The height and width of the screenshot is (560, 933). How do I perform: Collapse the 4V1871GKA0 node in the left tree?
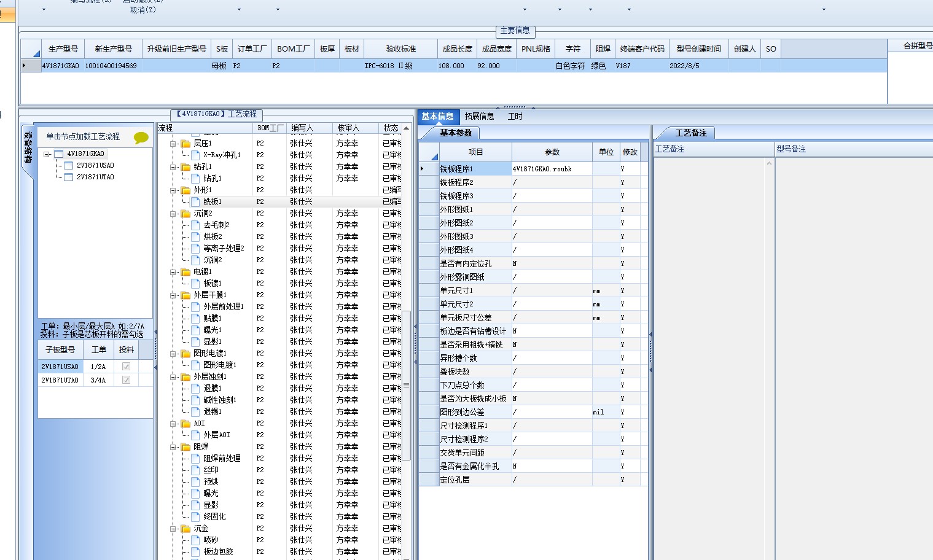pos(46,154)
